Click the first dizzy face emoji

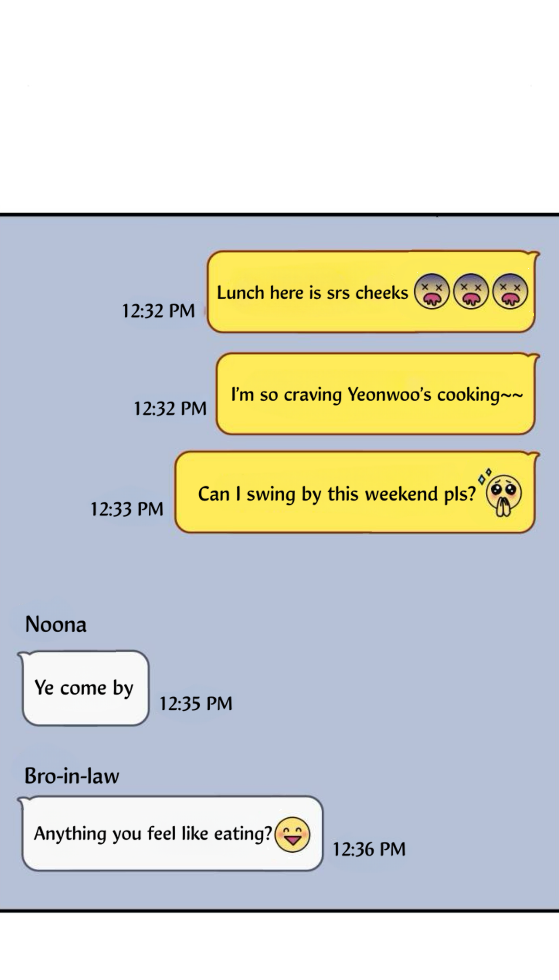432,291
